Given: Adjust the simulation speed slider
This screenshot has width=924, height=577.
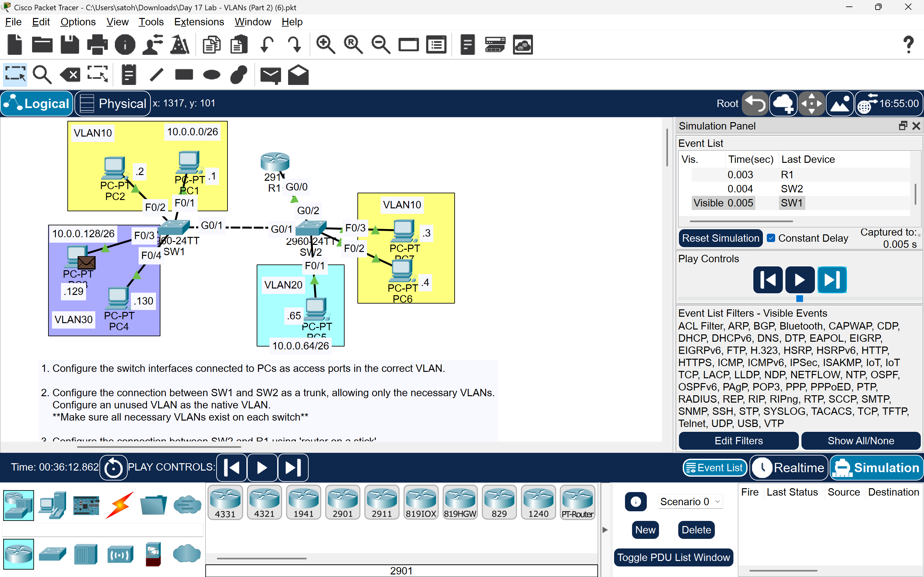Looking at the screenshot, I should pyautogui.click(x=800, y=299).
